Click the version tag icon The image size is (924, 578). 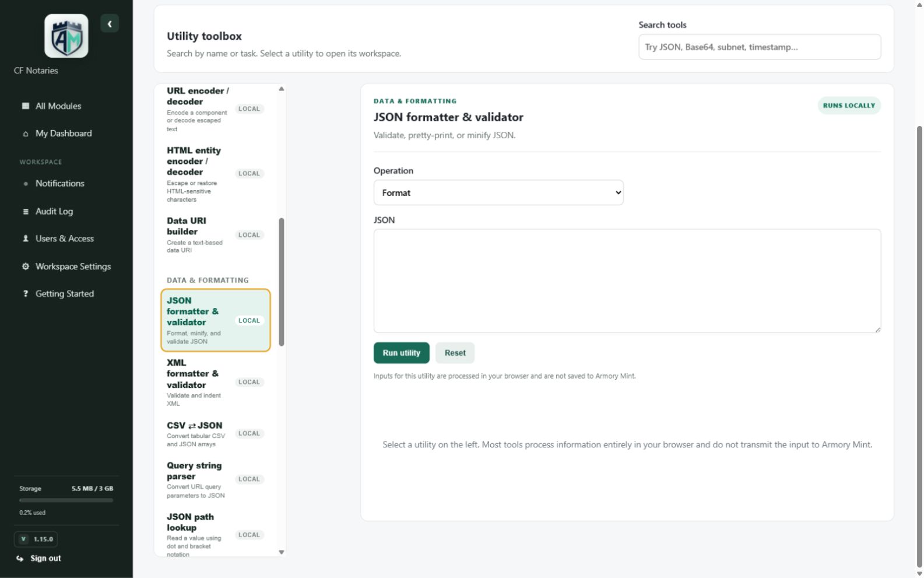click(x=23, y=539)
